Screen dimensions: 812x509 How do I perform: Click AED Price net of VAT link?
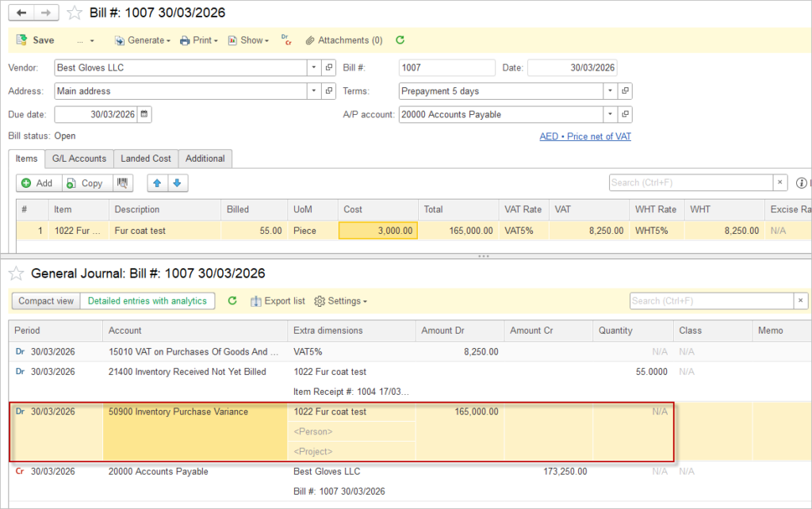coord(585,136)
